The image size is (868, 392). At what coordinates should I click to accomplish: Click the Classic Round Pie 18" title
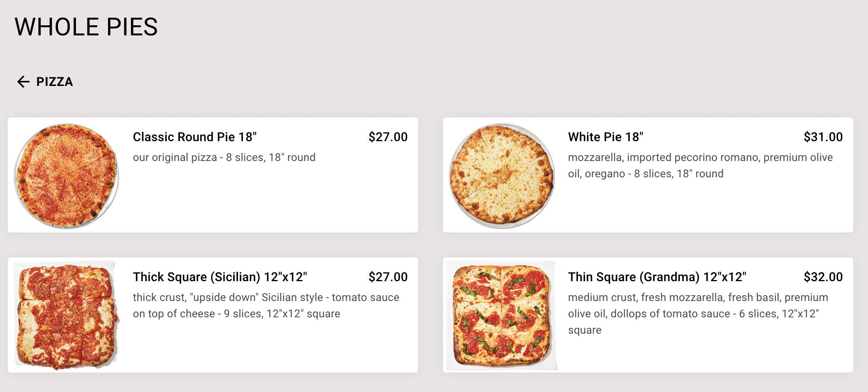[x=195, y=137]
